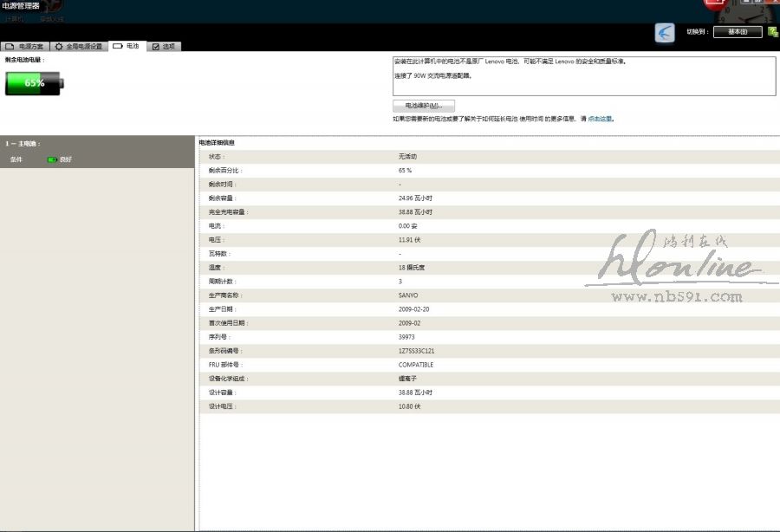Click 38.88 瓦小时 in the 设计容量 row

point(415,393)
